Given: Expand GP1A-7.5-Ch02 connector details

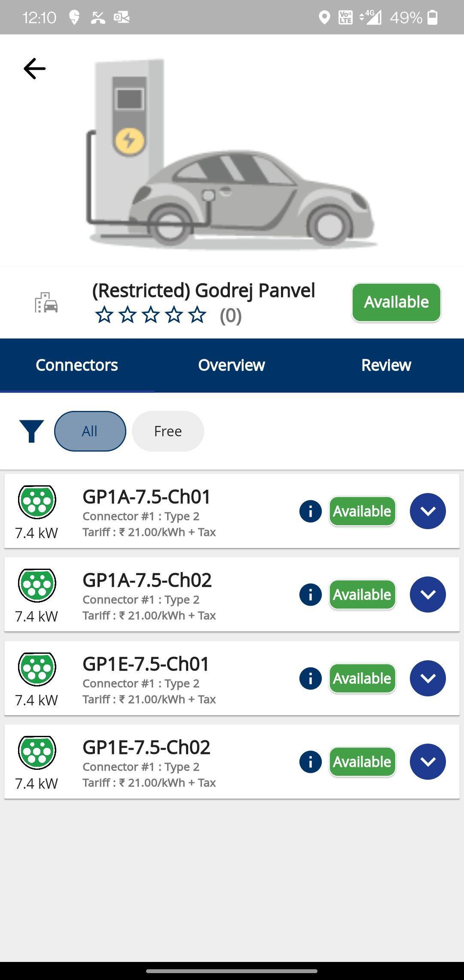Looking at the screenshot, I should tap(427, 594).
